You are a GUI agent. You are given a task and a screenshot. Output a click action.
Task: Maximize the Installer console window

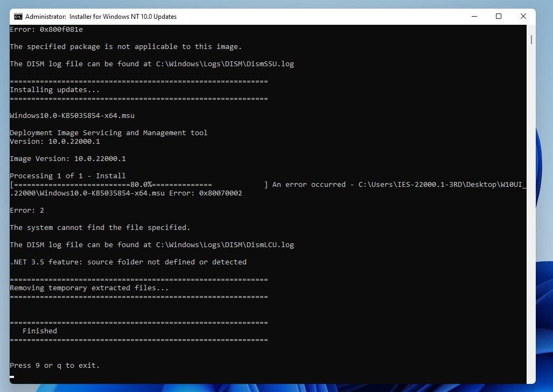499,17
